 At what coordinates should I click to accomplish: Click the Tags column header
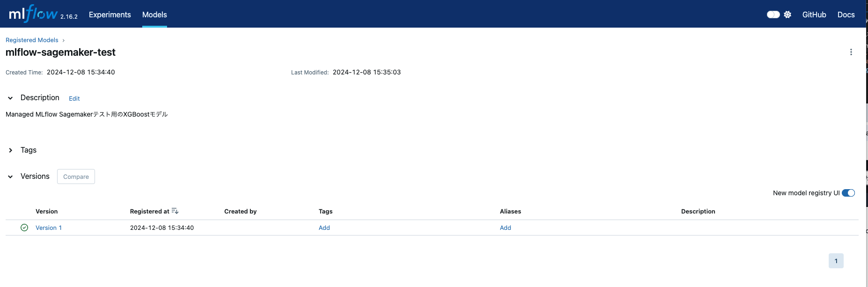point(326,211)
